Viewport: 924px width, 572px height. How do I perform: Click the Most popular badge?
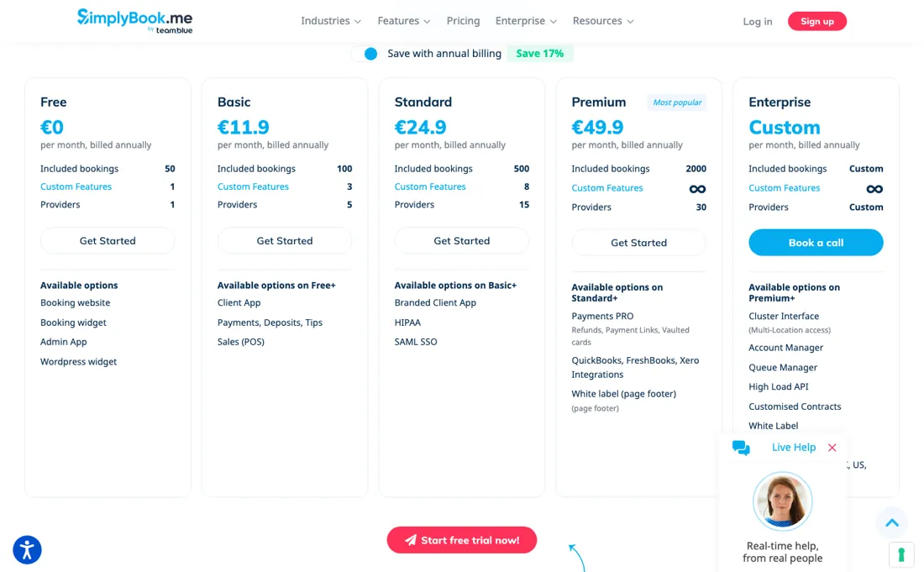click(677, 102)
